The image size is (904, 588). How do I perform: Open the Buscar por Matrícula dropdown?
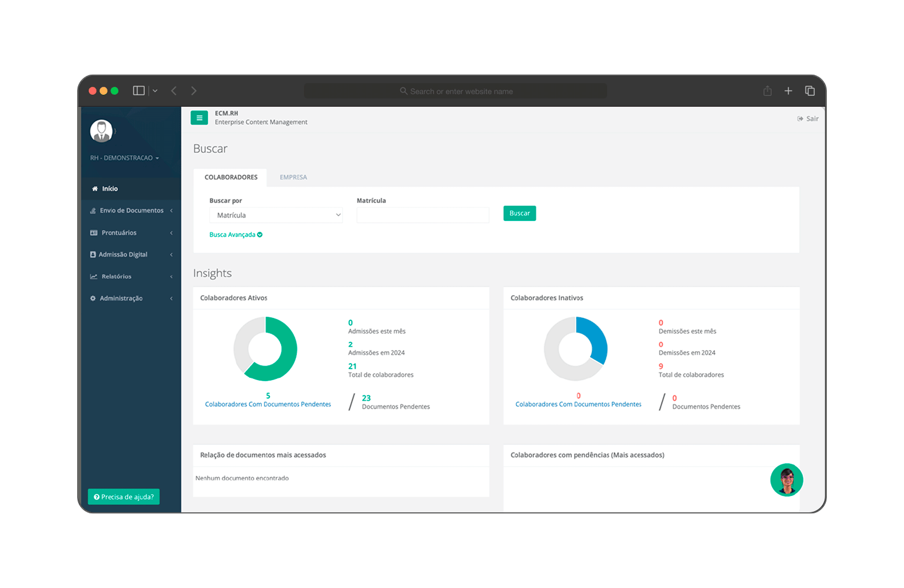276,215
